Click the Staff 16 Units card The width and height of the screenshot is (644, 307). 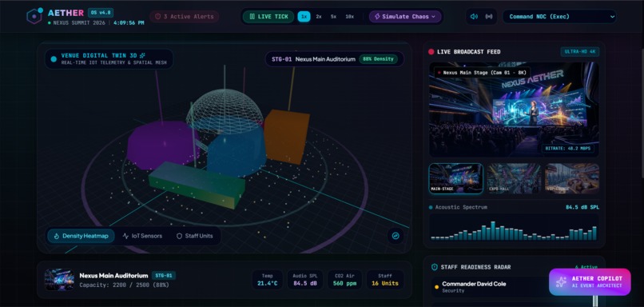coord(385,280)
